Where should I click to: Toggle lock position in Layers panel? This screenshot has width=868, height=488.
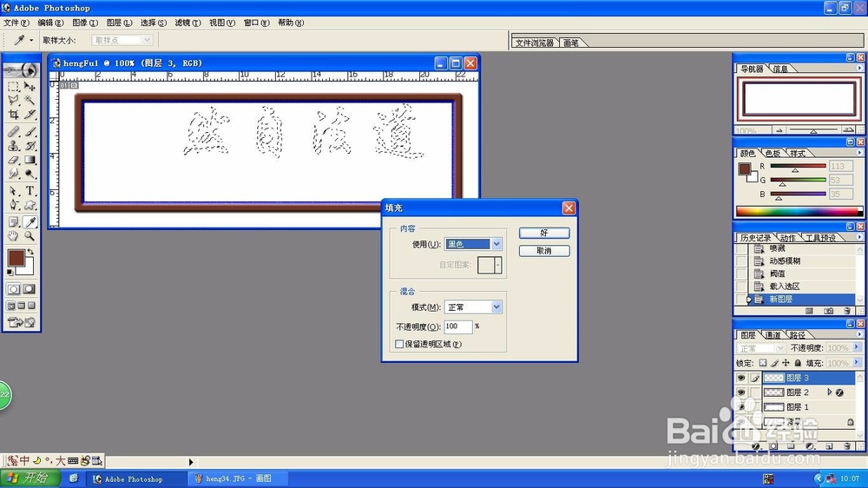(x=786, y=363)
